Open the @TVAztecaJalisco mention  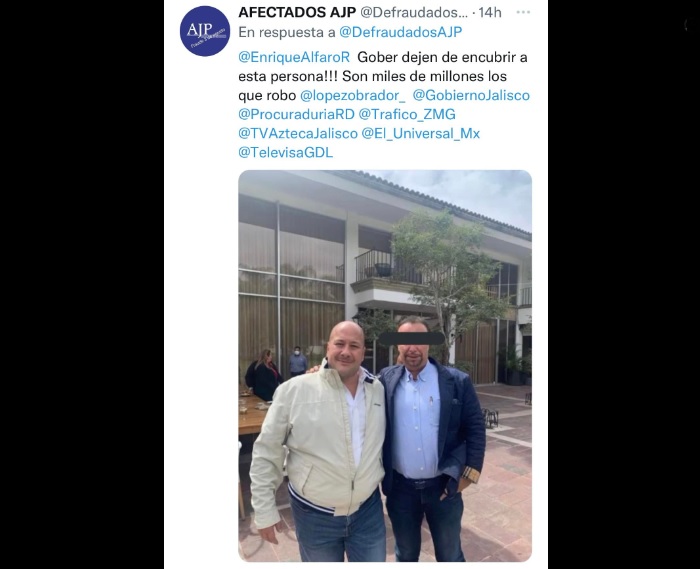click(x=298, y=133)
